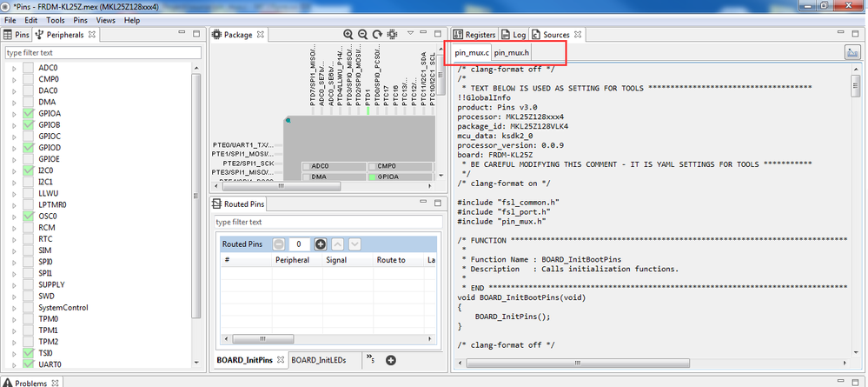Click the GPIOA block in package
This screenshot has width=868, height=387.
[x=400, y=177]
